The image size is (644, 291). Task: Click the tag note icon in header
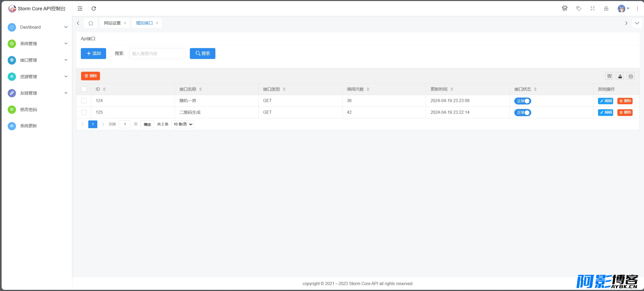click(x=579, y=9)
